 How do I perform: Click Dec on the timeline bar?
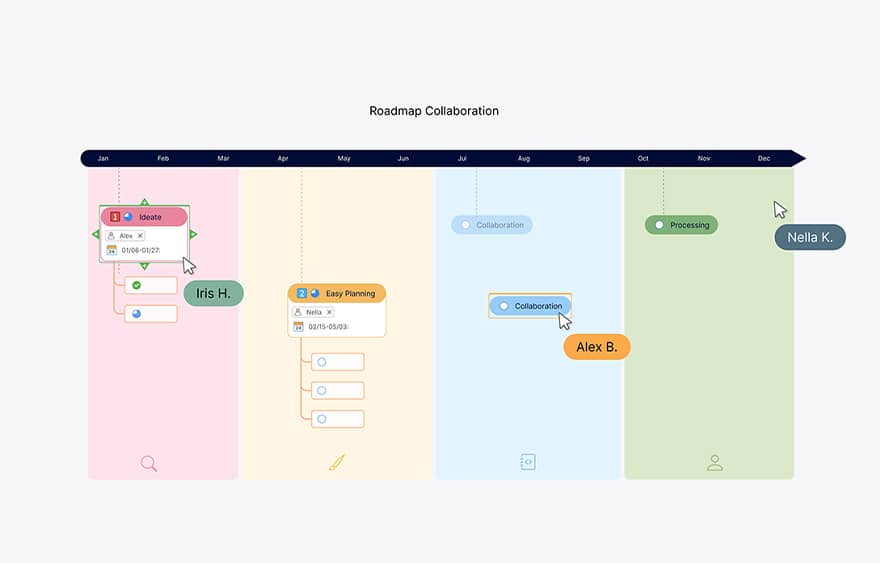coord(764,158)
